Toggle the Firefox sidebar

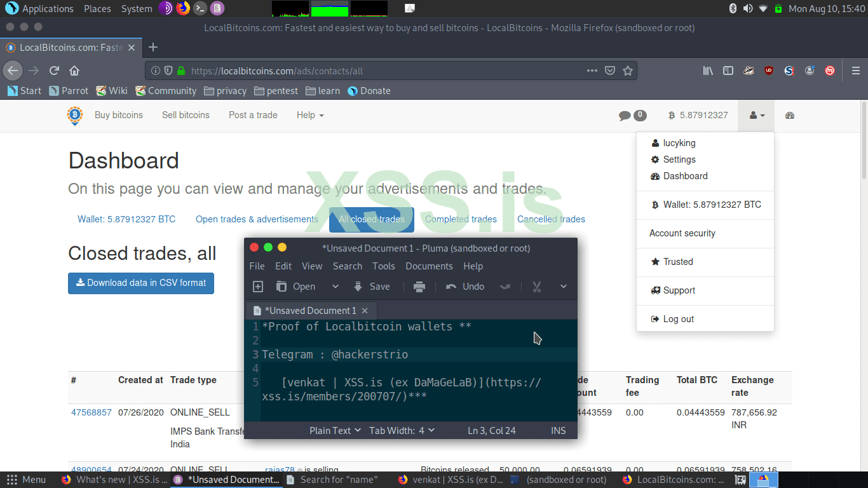(728, 71)
